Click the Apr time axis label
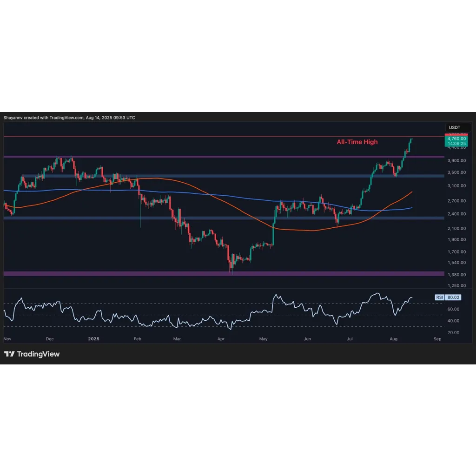This screenshot has height=476, width=476. [221, 339]
